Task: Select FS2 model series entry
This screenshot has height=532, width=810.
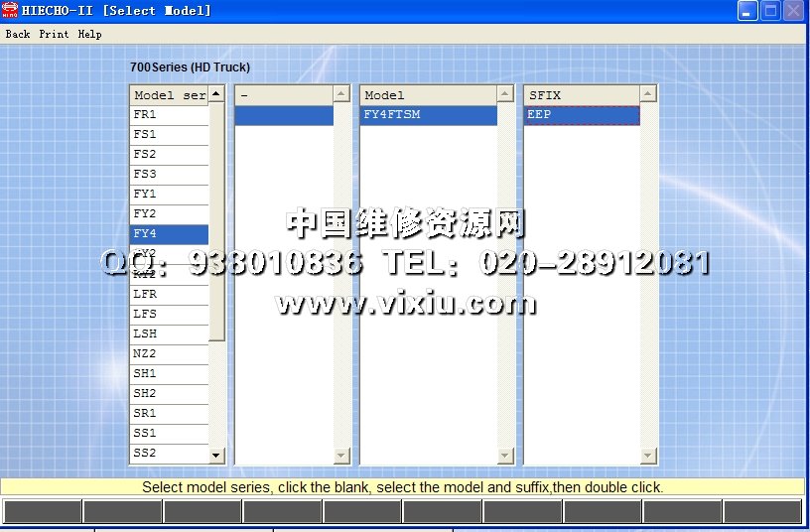Action: pos(169,155)
